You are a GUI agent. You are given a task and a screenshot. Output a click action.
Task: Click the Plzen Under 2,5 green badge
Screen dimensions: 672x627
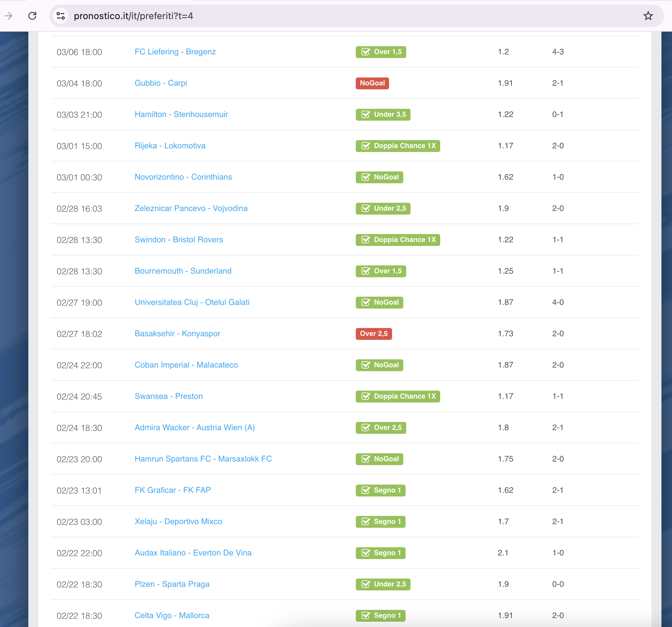click(x=382, y=584)
